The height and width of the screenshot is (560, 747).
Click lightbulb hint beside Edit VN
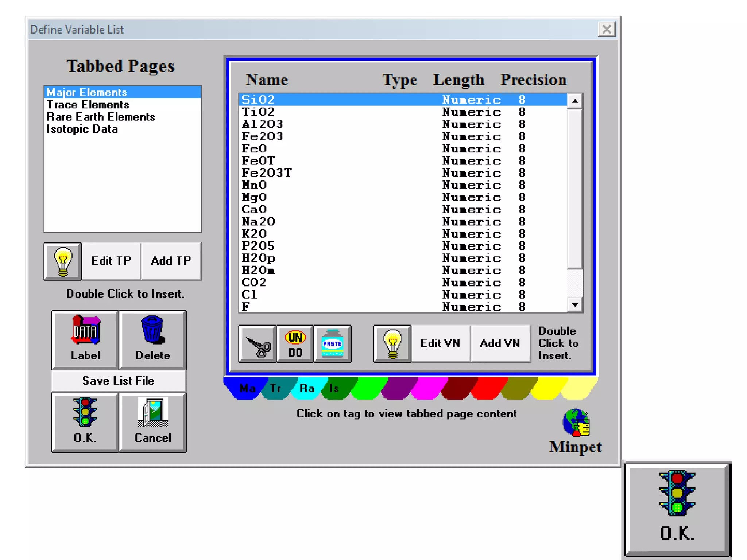(392, 344)
